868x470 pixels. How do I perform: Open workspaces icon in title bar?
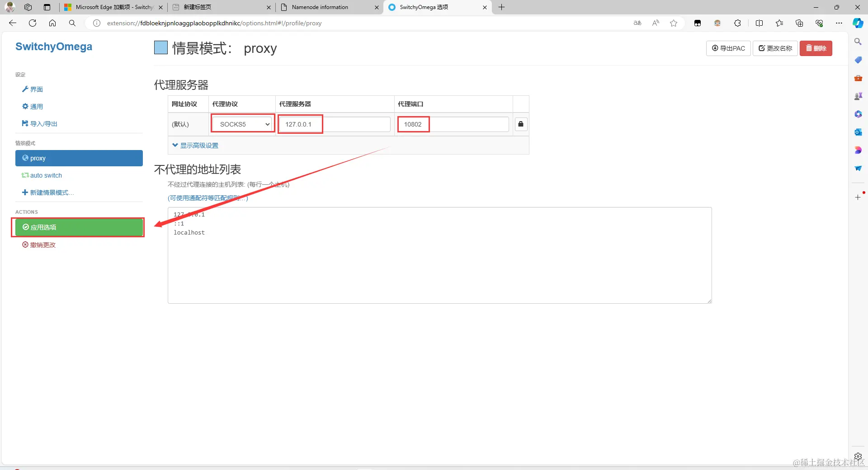point(28,7)
